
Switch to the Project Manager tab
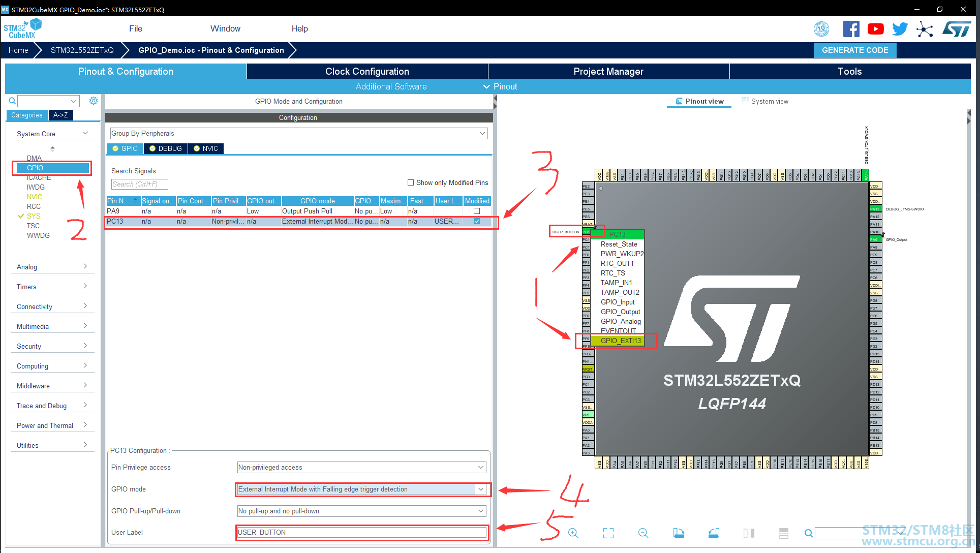click(608, 71)
